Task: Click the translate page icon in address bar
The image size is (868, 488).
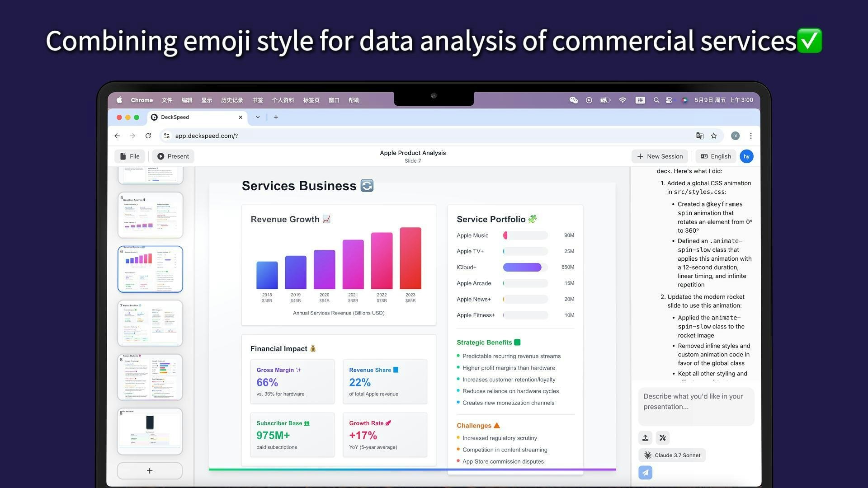Action: 699,136
